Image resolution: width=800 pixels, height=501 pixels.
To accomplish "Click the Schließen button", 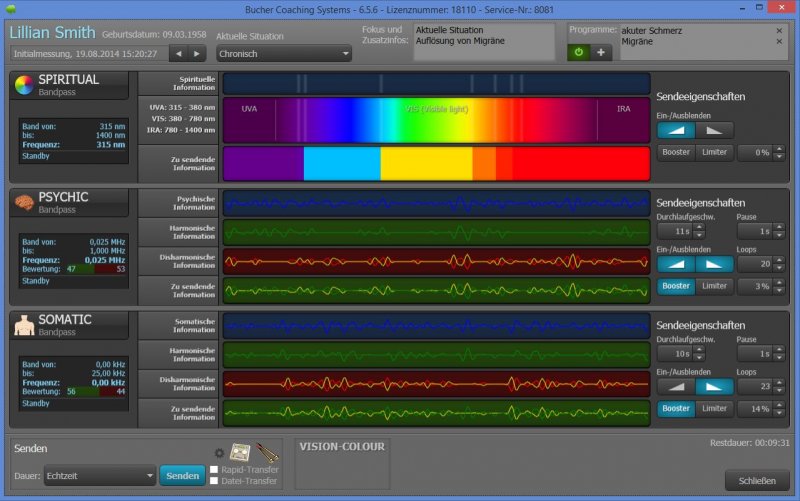I will (x=757, y=481).
